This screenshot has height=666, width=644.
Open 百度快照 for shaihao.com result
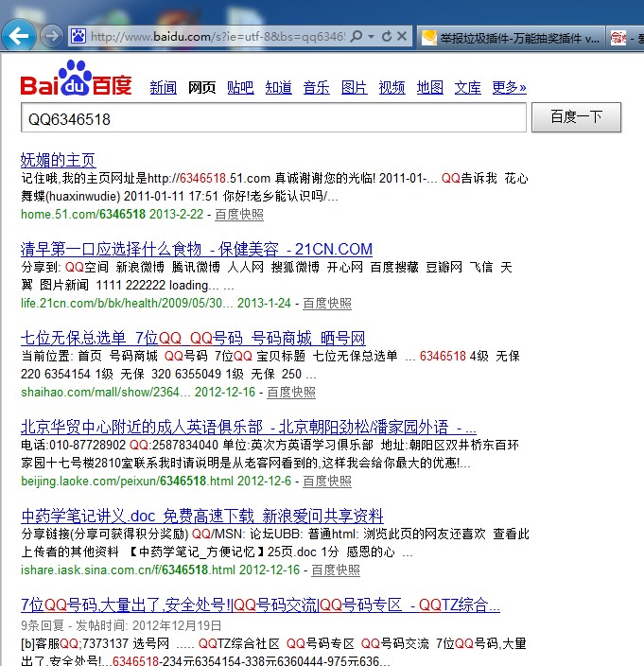pos(291,392)
